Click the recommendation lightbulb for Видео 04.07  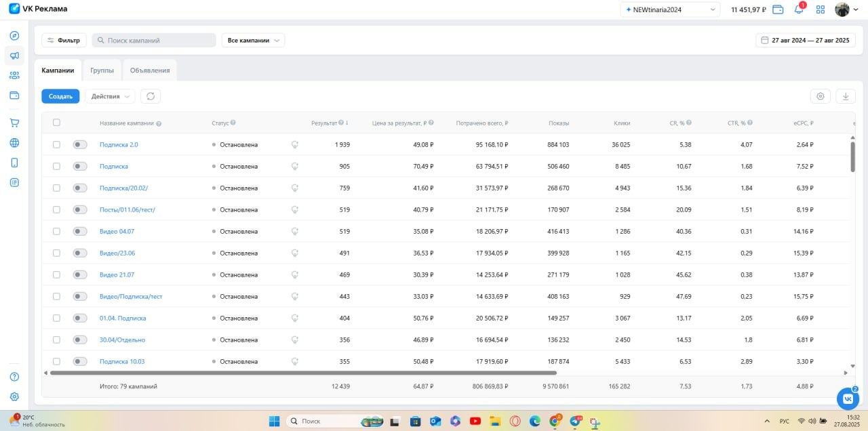(x=295, y=231)
